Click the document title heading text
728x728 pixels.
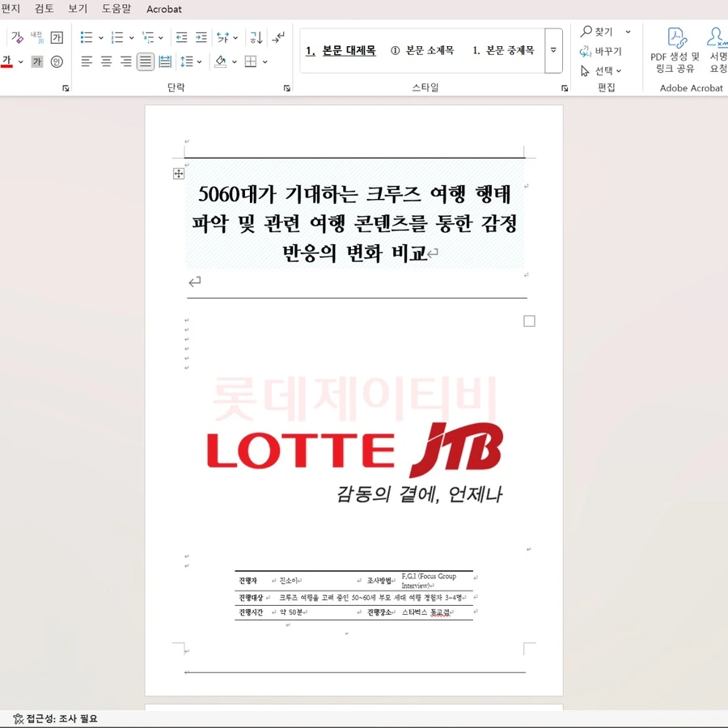(355, 223)
